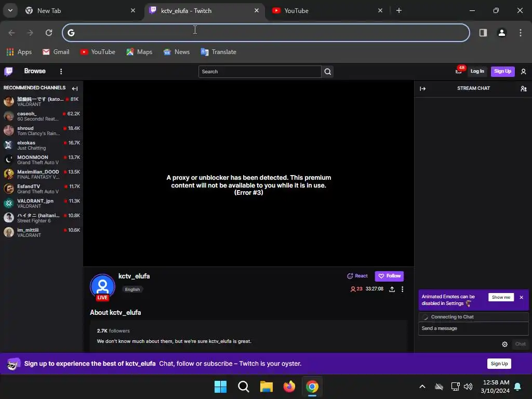Viewport: 532px width, 399px height.
Task: Click the Sign Up button in top bar
Action: pyautogui.click(x=502, y=71)
